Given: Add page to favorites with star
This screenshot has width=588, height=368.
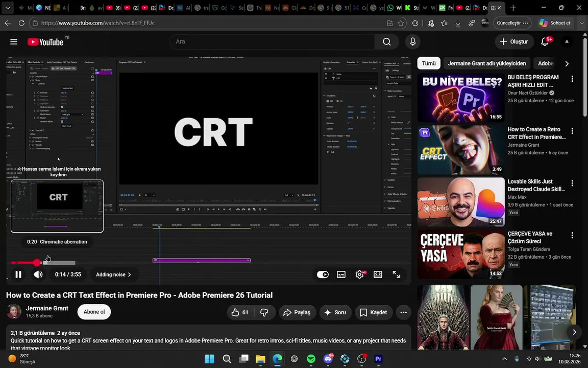Looking at the screenshot, I should (401, 23).
